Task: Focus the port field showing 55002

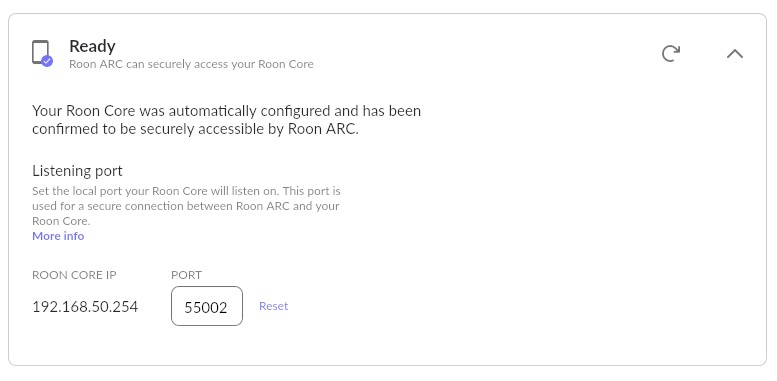Action: tap(207, 306)
